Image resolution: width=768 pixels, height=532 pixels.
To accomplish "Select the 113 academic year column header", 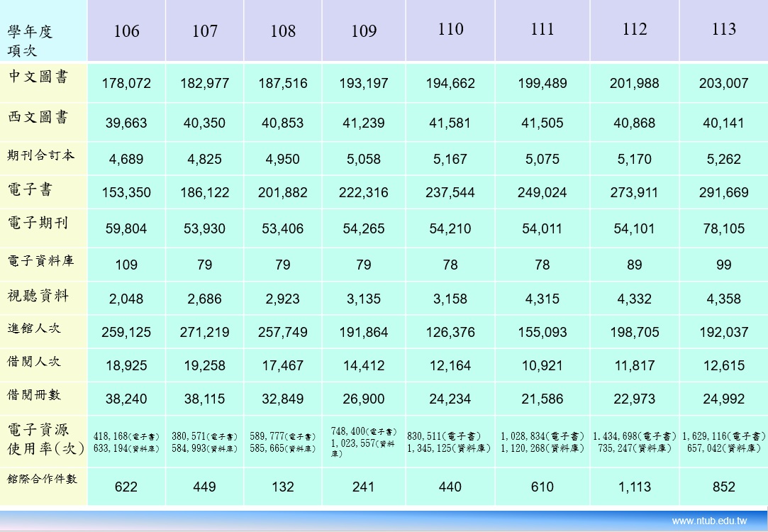I will tap(723, 29).
